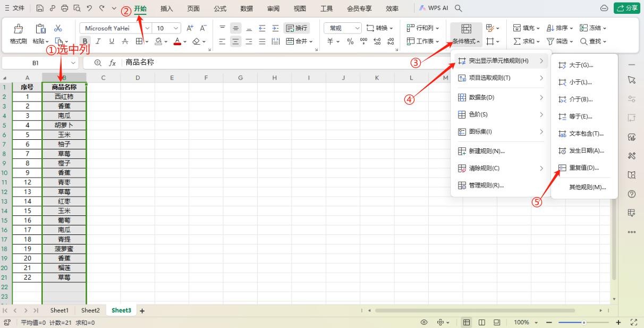Select 重复值(D)... from the submenu
Viewport: 644px width, 328px height.
(583, 167)
